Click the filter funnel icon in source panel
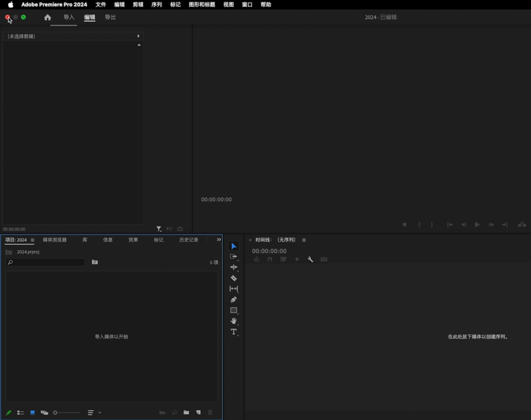531x420 pixels. pos(159,229)
